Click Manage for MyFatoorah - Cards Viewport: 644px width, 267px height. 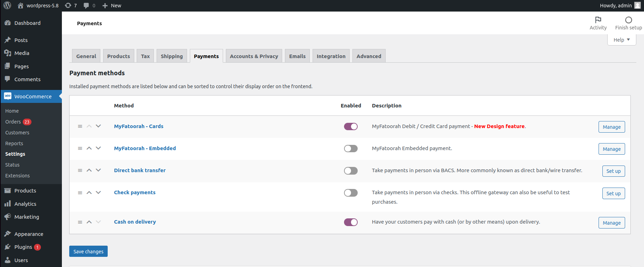pos(611,127)
